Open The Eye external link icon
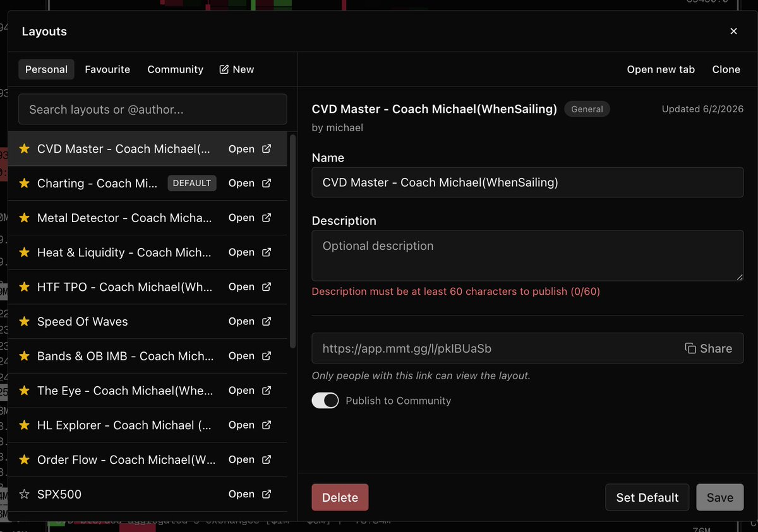The image size is (758, 532). point(267,391)
